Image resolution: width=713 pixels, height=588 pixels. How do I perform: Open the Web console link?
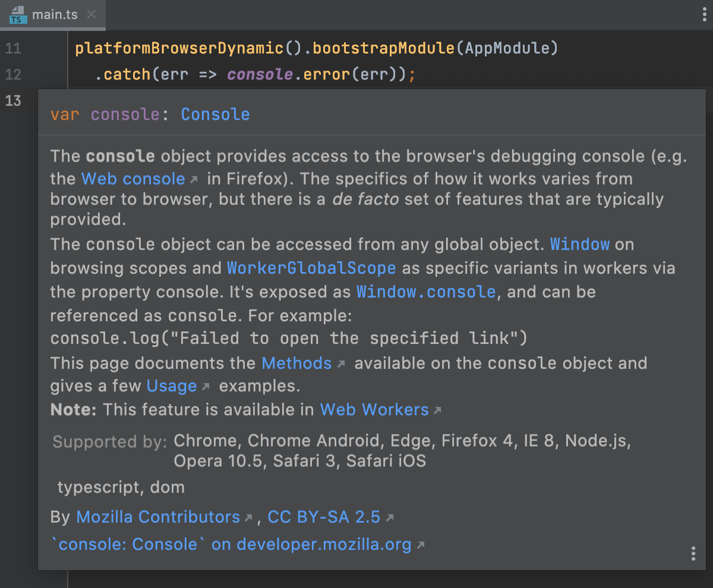(133, 179)
